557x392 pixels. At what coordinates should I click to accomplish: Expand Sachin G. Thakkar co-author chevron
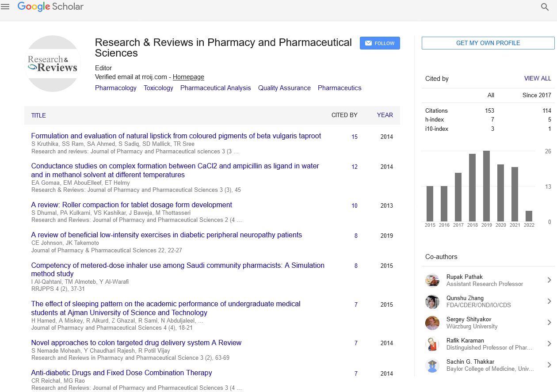[x=549, y=365]
